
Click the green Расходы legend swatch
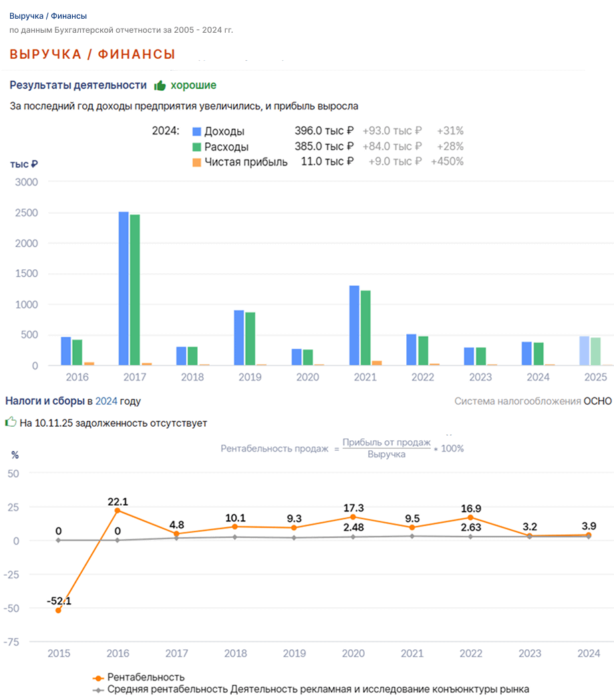tap(196, 147)
